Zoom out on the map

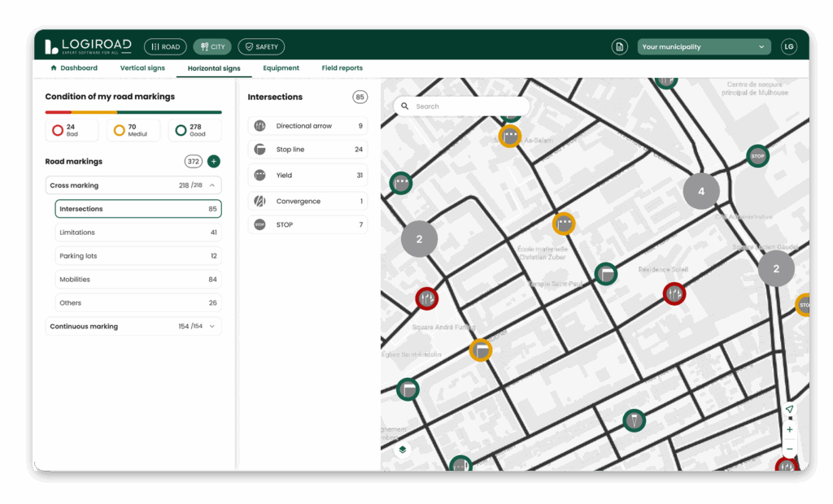point(789,449)
